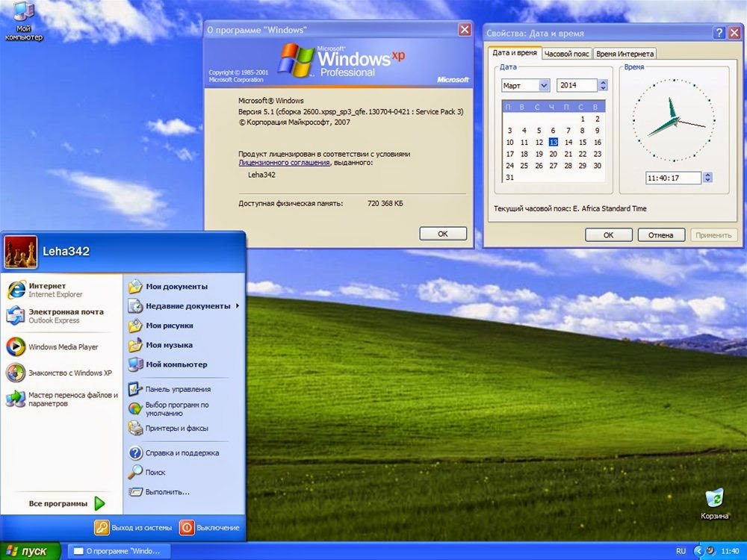Decrease the year with the spinner down arrow
This screenshot has width=747, height=560.
click(x=603, y=89)
